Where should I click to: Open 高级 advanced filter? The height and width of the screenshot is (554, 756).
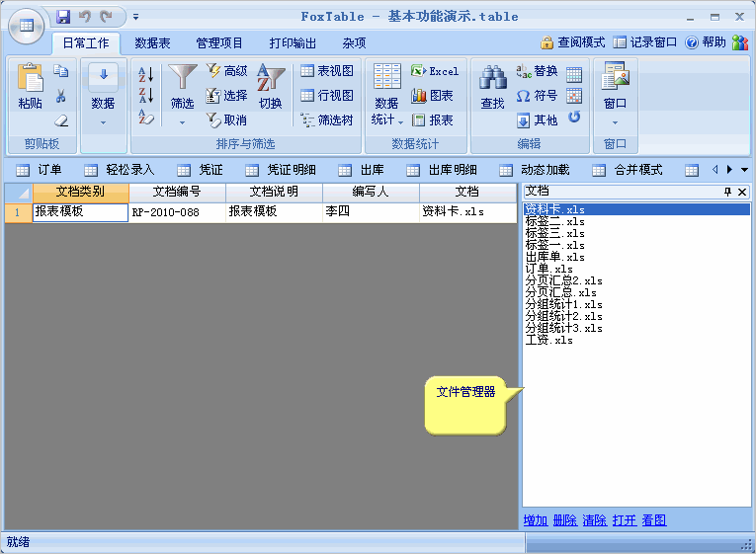226,71
